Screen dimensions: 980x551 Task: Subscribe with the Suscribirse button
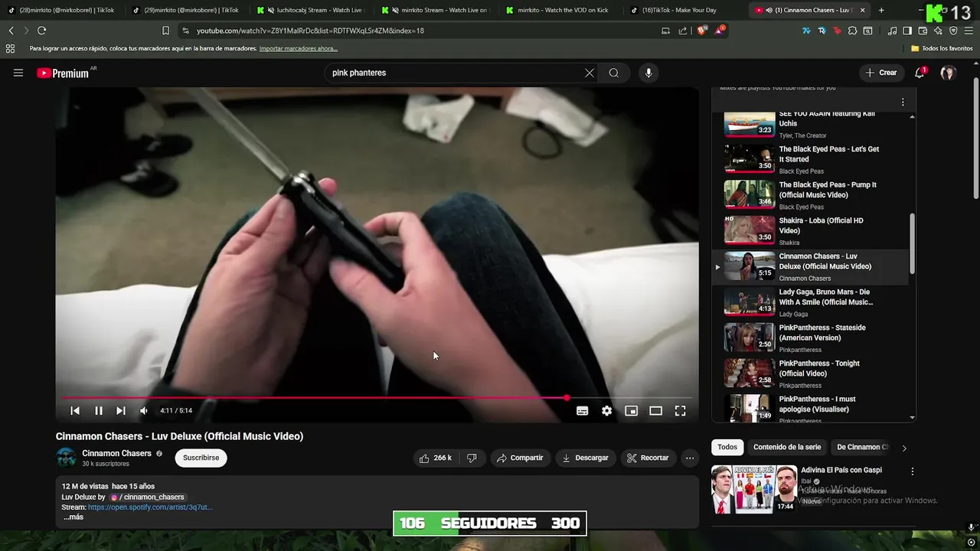click(201, 458)
